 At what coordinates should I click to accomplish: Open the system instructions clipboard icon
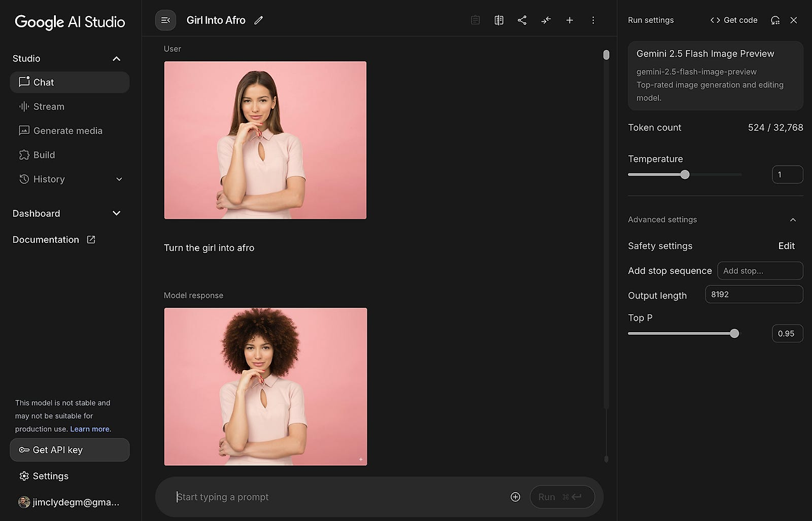point(475,20)
